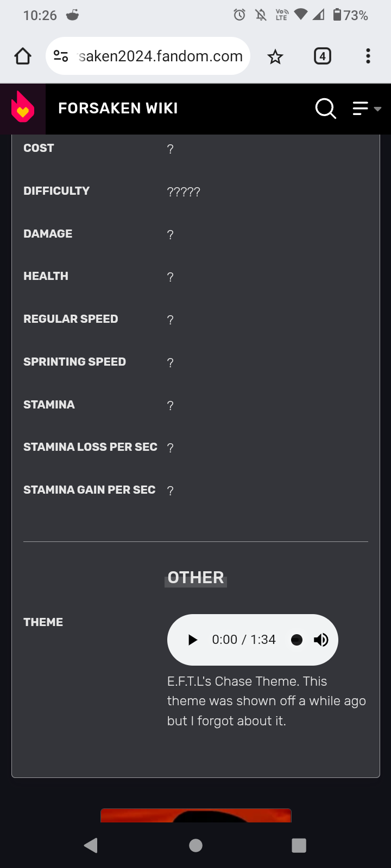The width and height of the screenshot is (391, 868).
Task: Click the audio seek slider knob
Action: (297, 640)
